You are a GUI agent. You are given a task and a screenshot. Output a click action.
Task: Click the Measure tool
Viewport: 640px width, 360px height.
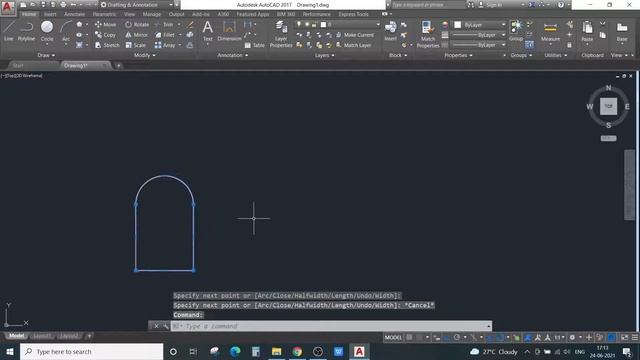pyautogui.click(x=550, y=31)
